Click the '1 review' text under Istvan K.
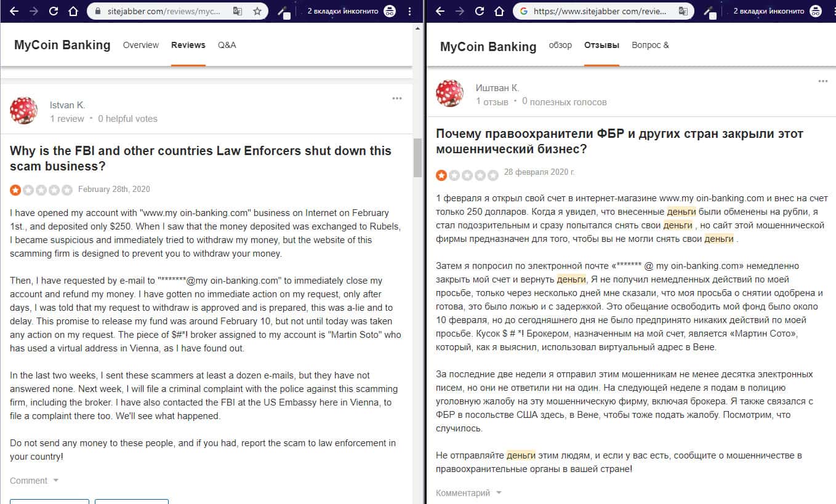Image resolution: width=836 pixels, height=504 pixels. (x=67, y=119)
